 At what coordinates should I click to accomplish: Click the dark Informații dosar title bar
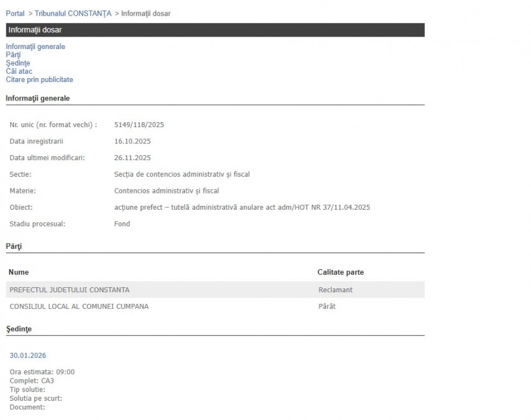pyautogui.click(x=215, y=30)
